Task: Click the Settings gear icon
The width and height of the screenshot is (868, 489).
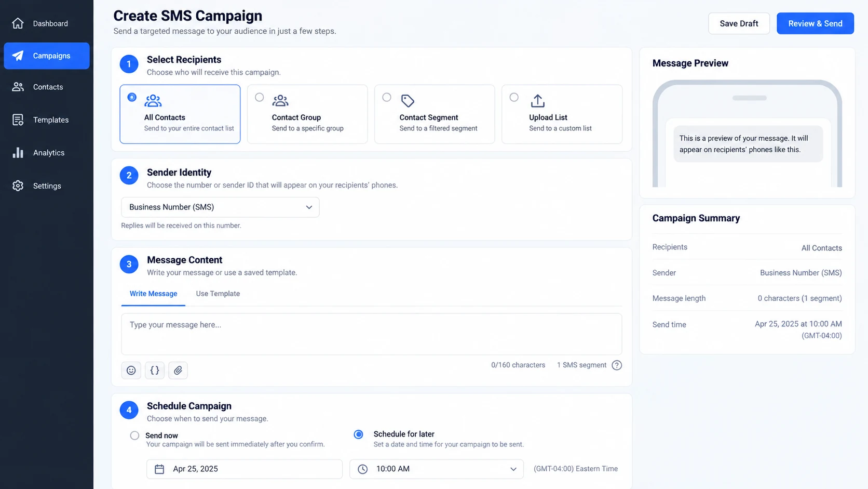Action: point(18,186)
